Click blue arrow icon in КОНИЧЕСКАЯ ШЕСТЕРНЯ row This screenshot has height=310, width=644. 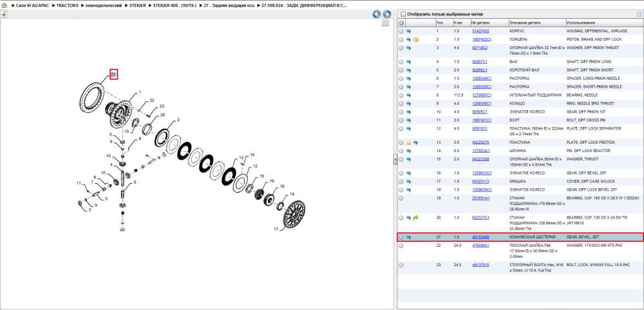click(409, 237)
